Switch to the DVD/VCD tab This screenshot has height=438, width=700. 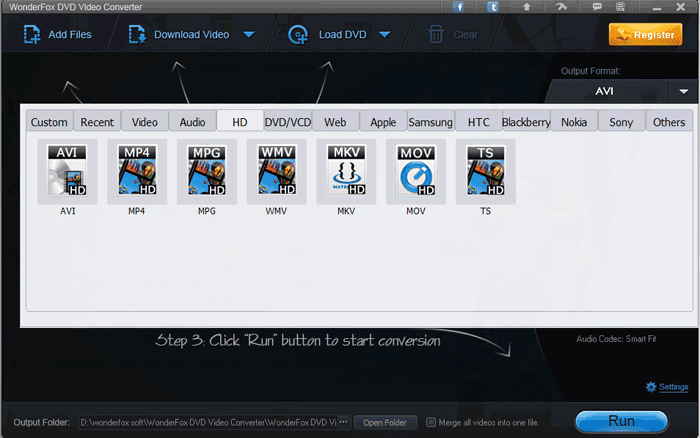click(x=287, y=122)
